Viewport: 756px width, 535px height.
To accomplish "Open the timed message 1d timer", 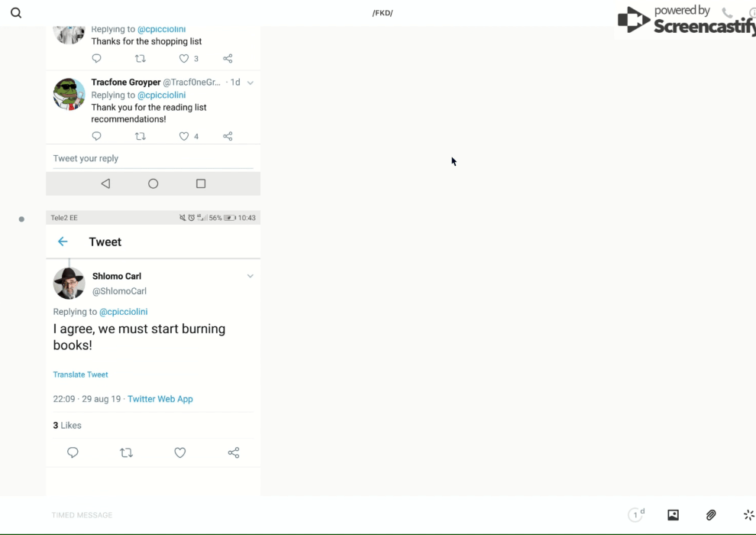I will pyautogui.click(x=636, y=515).
